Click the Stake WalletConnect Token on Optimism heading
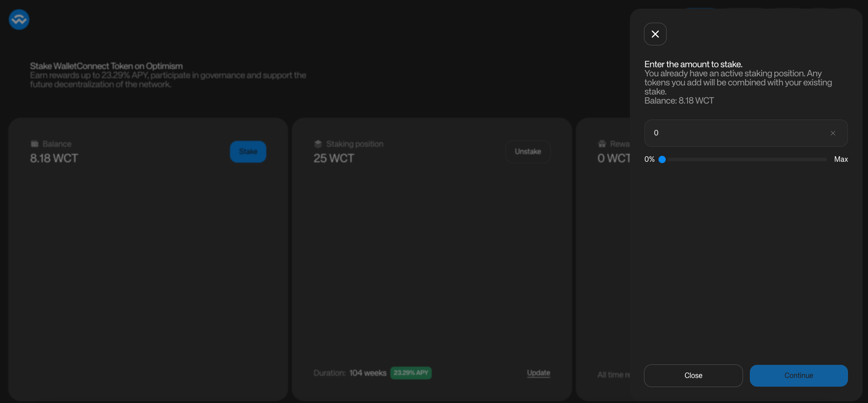 (106, 66)
